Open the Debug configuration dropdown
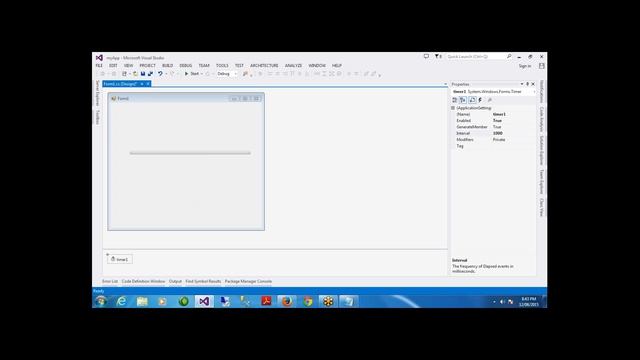The image size is (640, 360). pyautogui.click(x=227, y=74)
